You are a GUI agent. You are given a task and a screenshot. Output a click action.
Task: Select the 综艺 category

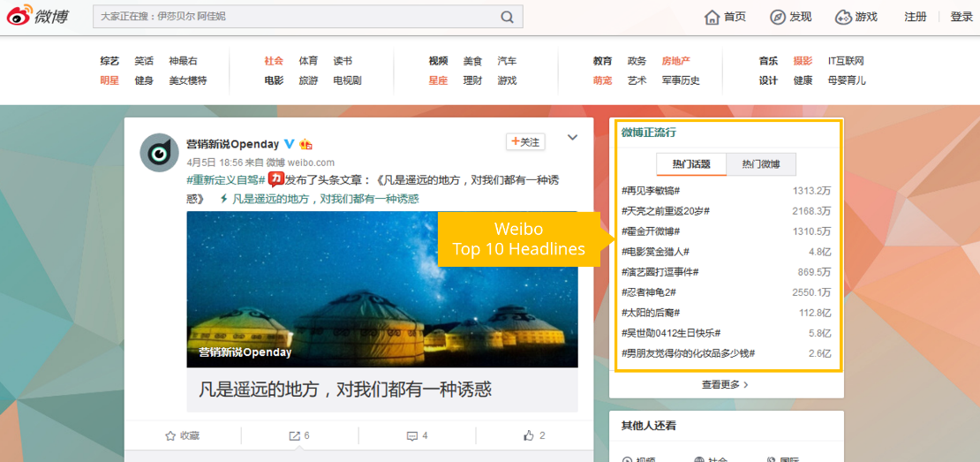click(x=109, y=61)
